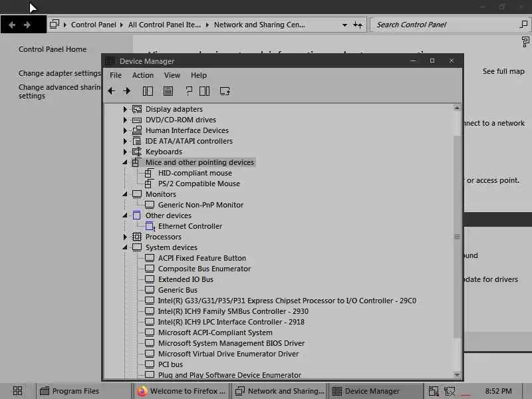Click Control Panel breadcrumb in address bar
The width and height of the screenshot is (532, 399).
94,25
